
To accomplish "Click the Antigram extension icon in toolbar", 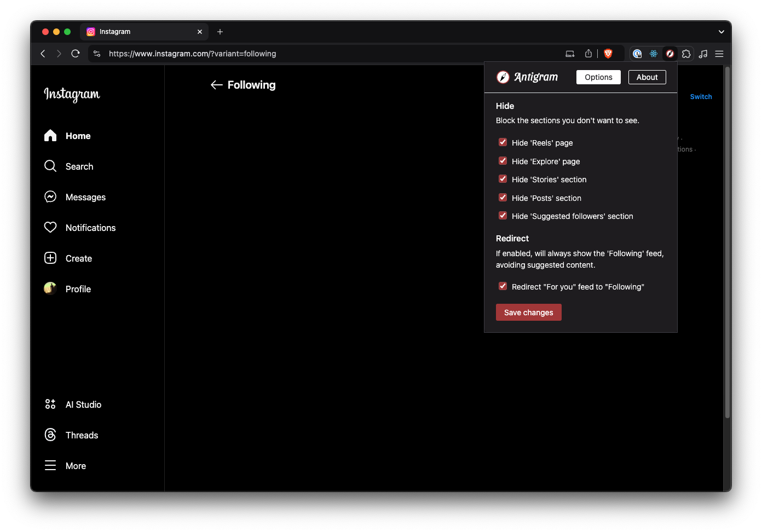I will click(670, 54).
